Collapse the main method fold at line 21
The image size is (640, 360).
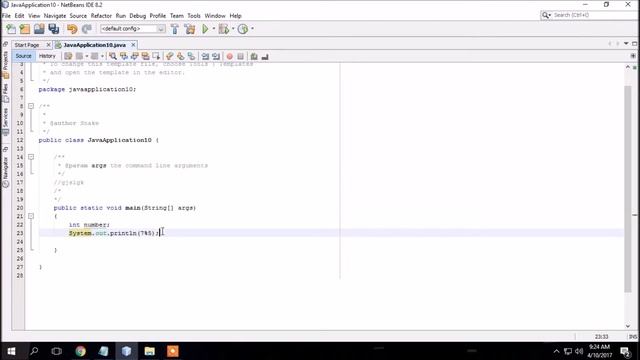pos(31,216)
